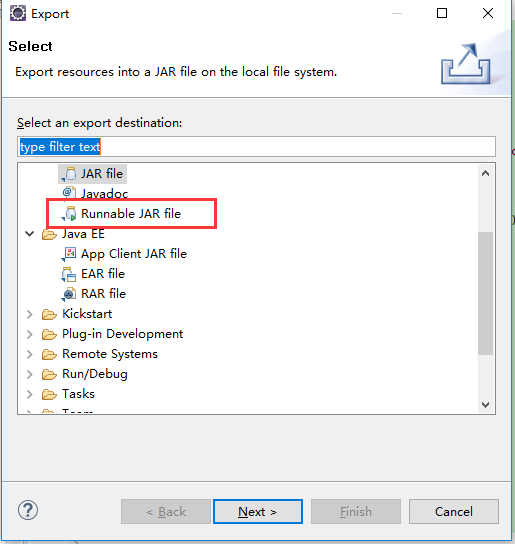The image size is (515, 544).
Task: Select the RAR file icon
Action: [x=69, y=294]
